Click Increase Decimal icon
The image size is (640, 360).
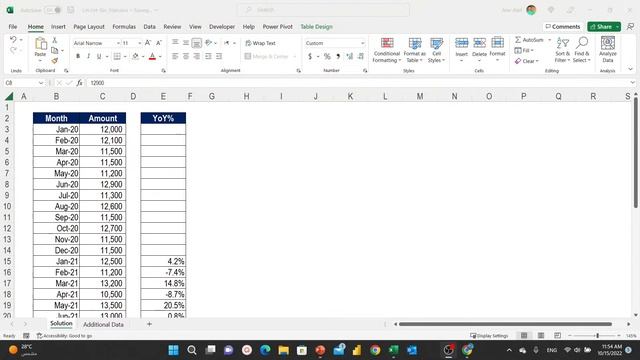pyautogui.click(x=349, y=56)
